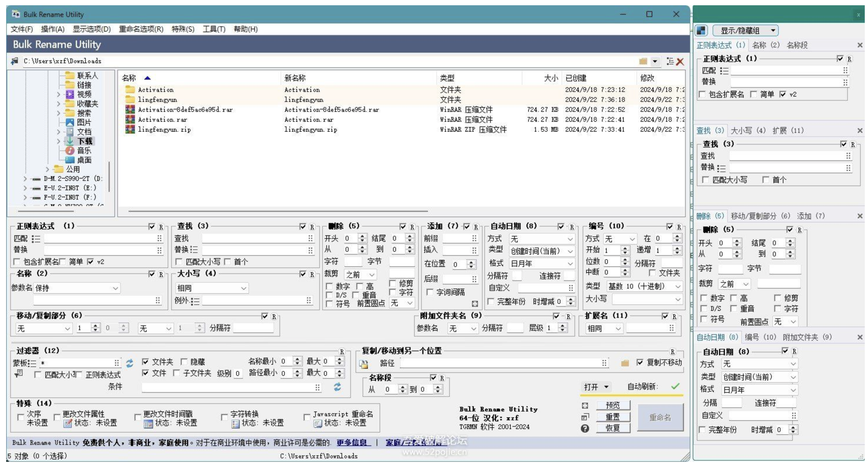Click the green checkmark auto-refresh icon
The image size is (868, 463).
pyautogui.click(x=675, y=386)
